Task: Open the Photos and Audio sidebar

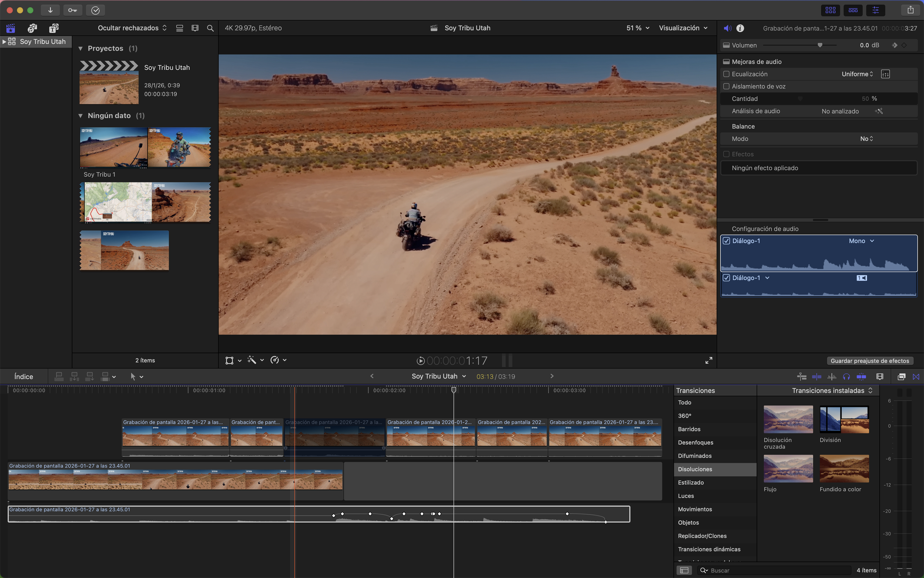Action: coord(33,28)
